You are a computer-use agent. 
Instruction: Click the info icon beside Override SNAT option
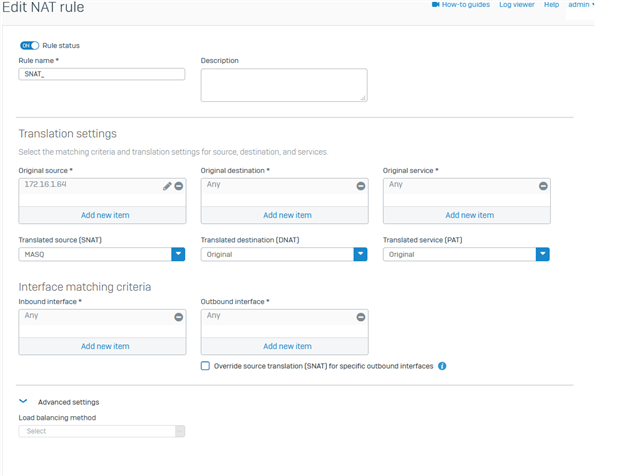coord(442,366)
